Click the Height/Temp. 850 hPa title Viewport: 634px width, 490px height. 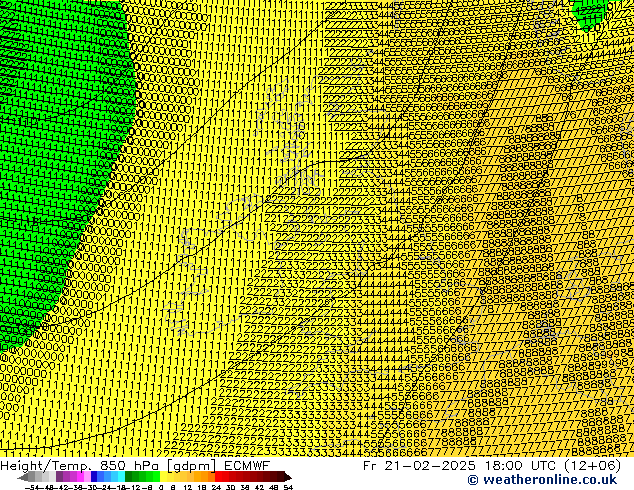pyautogui.click(x=75, y=465)
